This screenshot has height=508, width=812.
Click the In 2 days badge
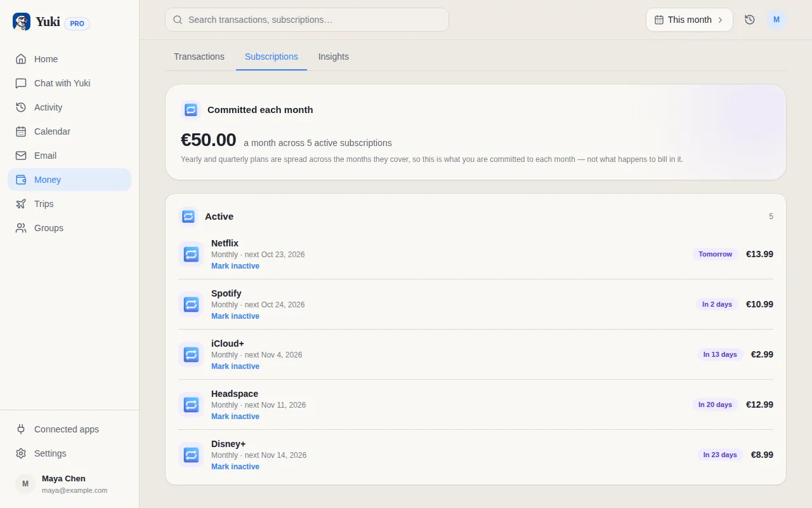coord(717,304)
